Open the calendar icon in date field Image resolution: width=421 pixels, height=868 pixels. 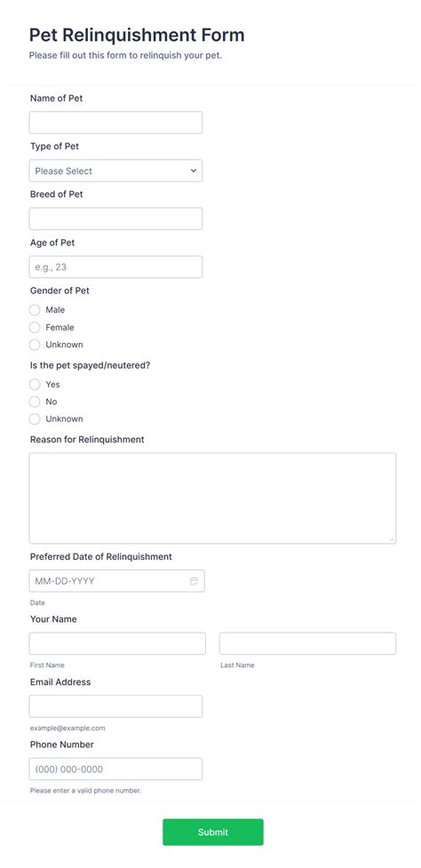coord(195,581)
